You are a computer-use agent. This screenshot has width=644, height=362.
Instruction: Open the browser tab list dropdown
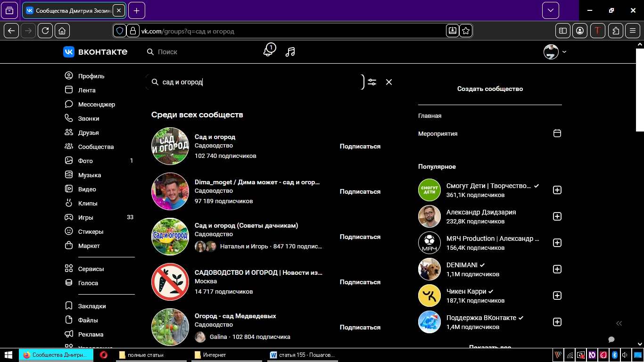tap(550, 10)
